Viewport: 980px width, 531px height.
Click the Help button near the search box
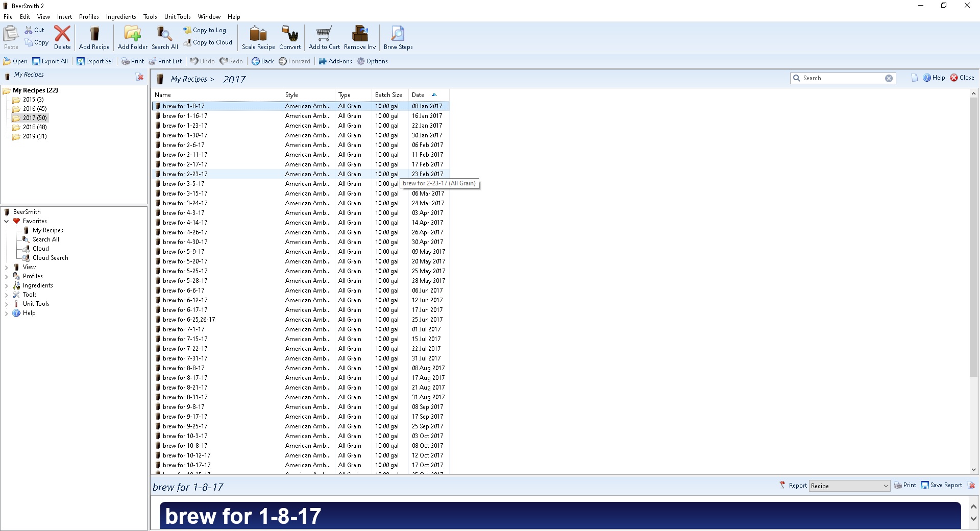934,78
